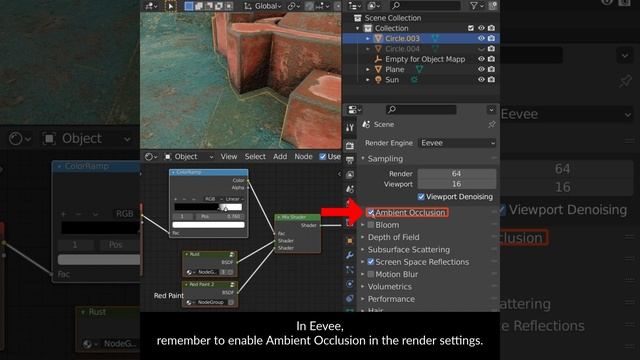Click the Empty axes object icon
This screenshot has width=640, height=360.
tap(378, 59)
